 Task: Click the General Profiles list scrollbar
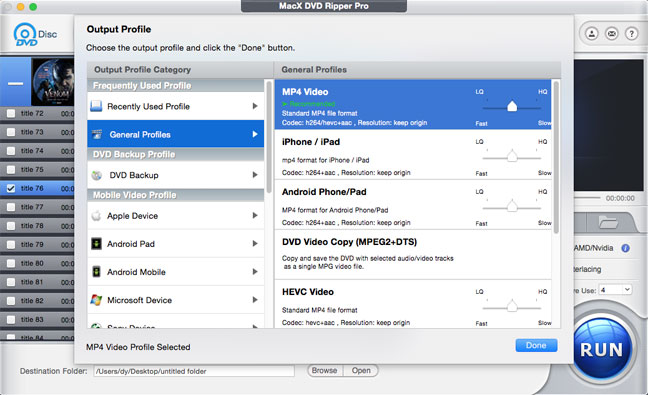pos(556,157)
